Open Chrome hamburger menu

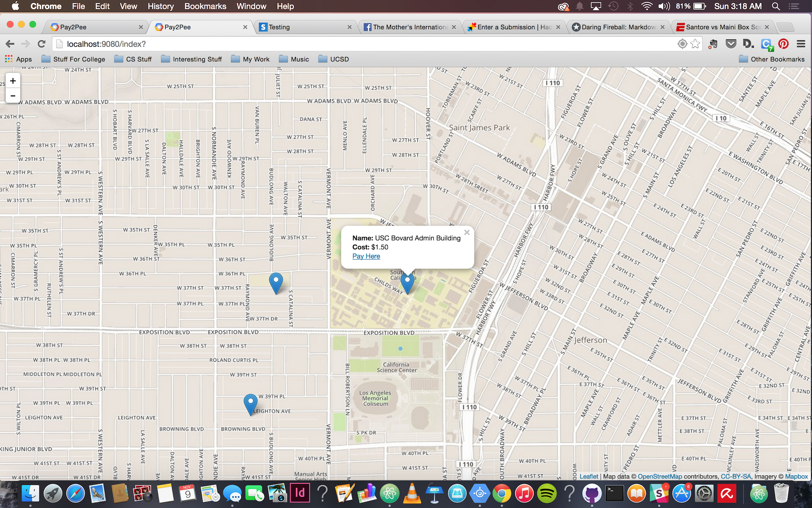tap(801, 44)
